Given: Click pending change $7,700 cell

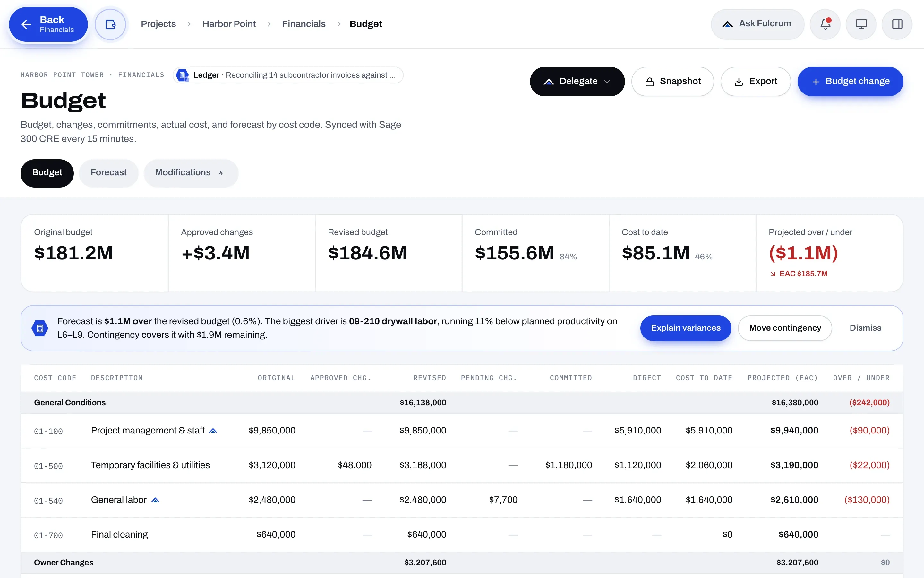Looking at the screenshot, I should click(x=503, y=500).
